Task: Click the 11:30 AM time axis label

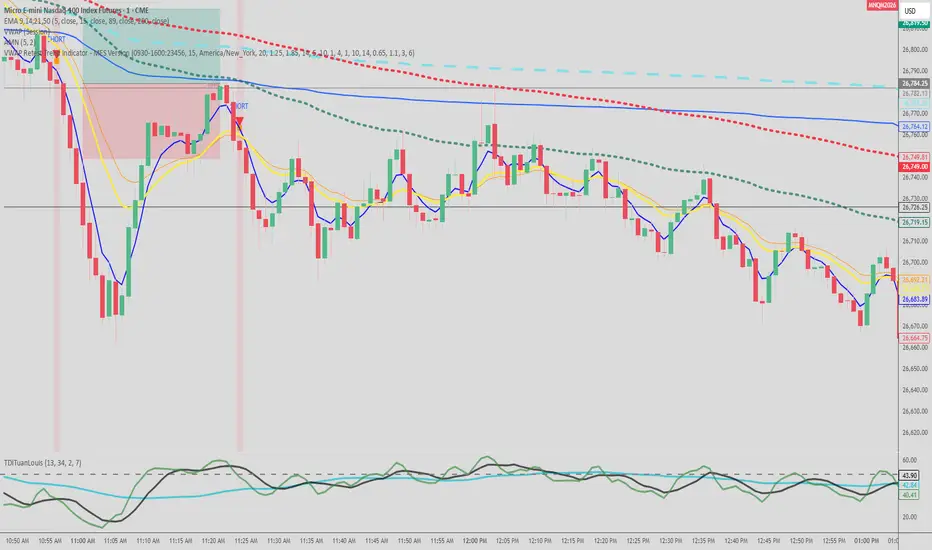Action: pos(279,541)
